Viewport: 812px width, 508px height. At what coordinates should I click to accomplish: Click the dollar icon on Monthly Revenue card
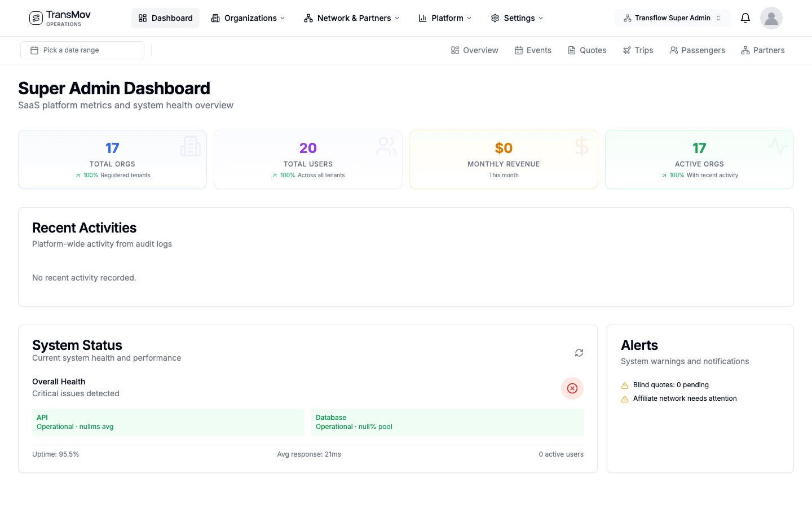pos(581,146)
